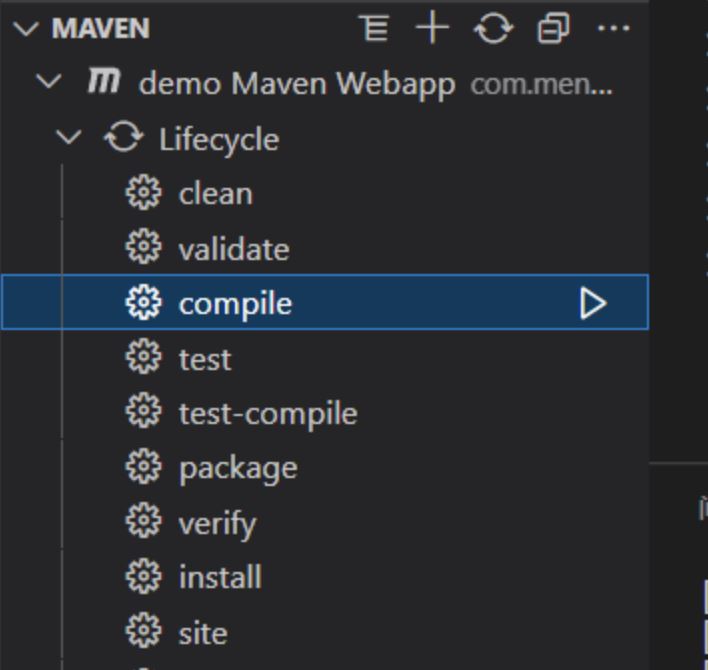Viewport: 708px width, 670px height.
Task: Run the compile lifecycle phase play button
Action: [593, 303]
